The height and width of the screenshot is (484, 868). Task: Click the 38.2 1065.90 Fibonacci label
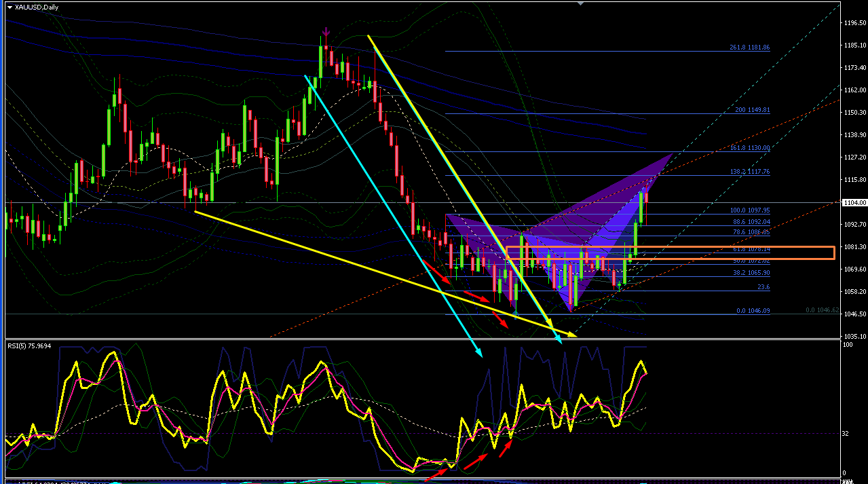[751, 273]
